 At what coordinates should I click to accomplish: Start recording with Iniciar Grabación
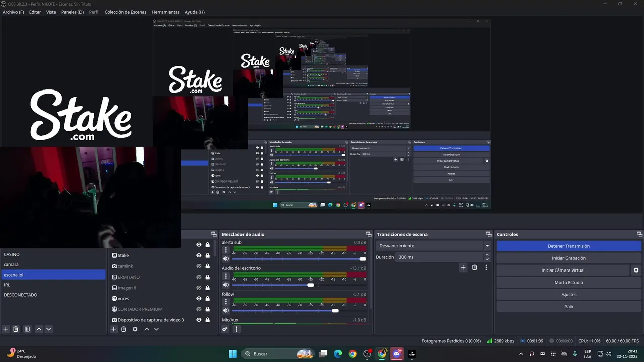(x=569, y=258)
